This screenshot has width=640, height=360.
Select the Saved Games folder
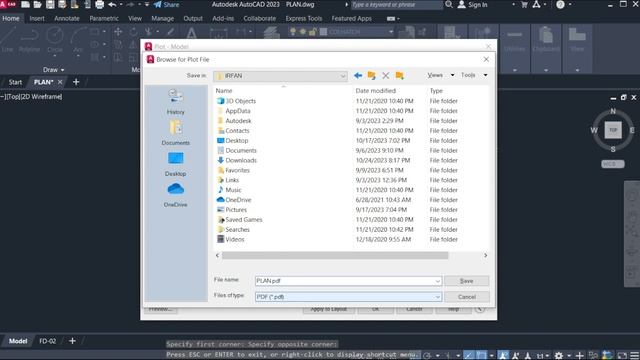pos(240,220)
